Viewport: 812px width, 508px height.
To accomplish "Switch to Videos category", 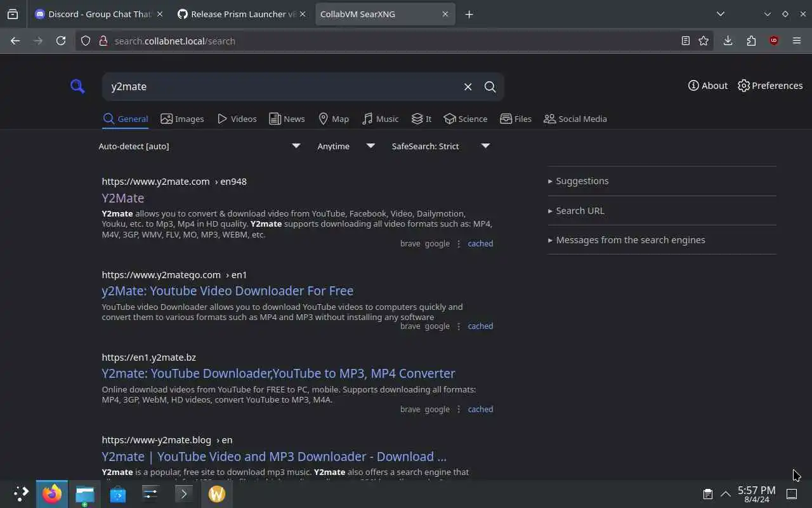I will 237,119.
